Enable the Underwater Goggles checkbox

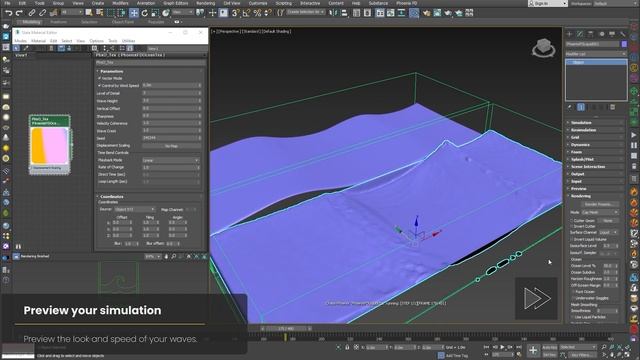572,298
